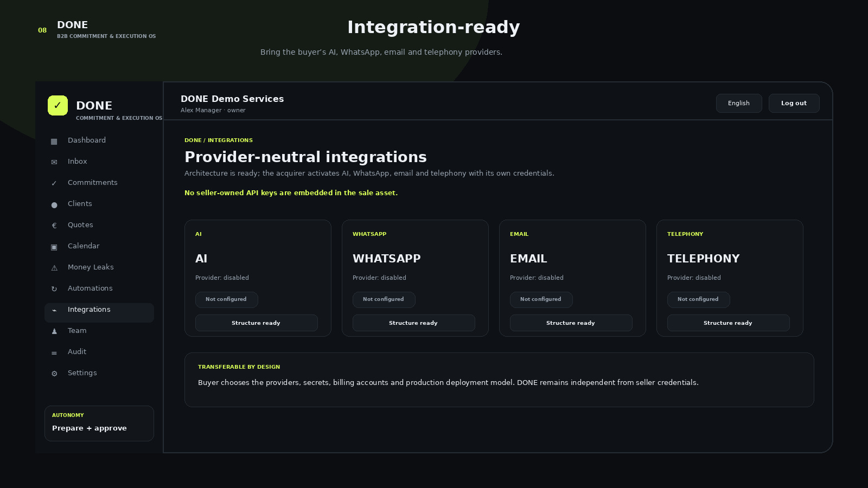868x488 pixels.
Task: Open the Quotes menu item
Action: 99,225
